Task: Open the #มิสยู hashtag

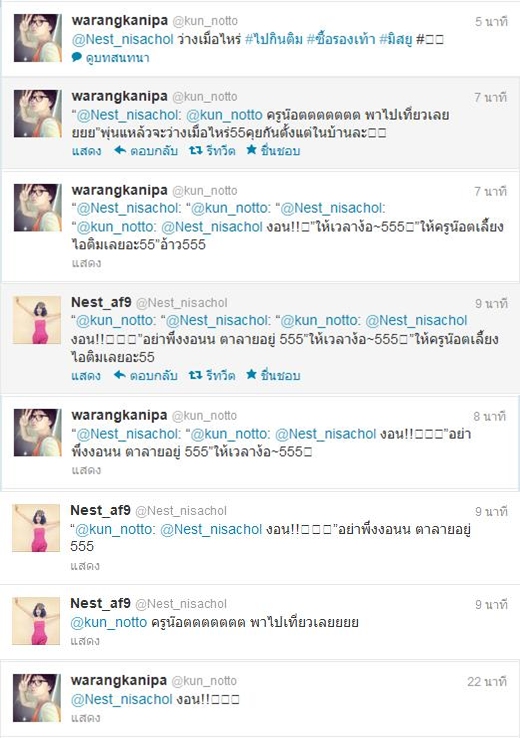Action: (x=395, y=39)
